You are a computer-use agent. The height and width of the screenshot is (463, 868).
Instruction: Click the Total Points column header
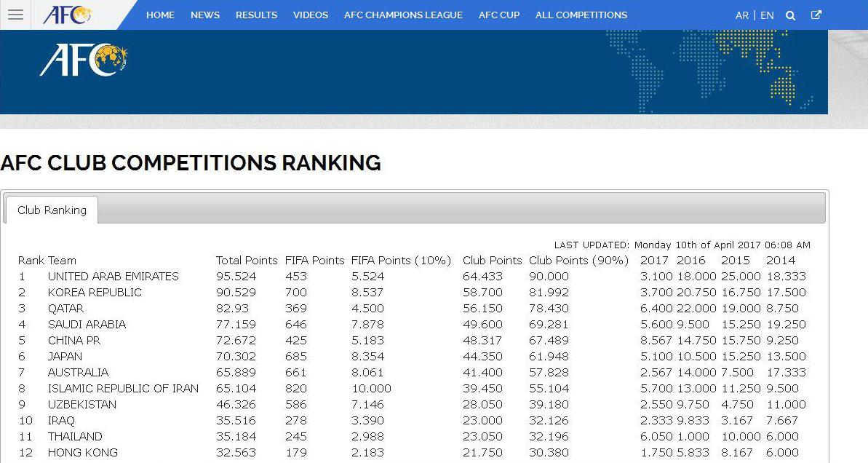point(247,261)
